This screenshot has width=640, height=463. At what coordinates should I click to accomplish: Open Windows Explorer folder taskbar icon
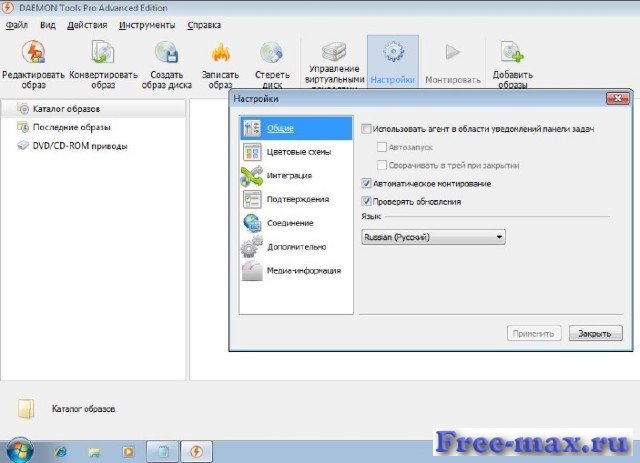coord(94,452)
